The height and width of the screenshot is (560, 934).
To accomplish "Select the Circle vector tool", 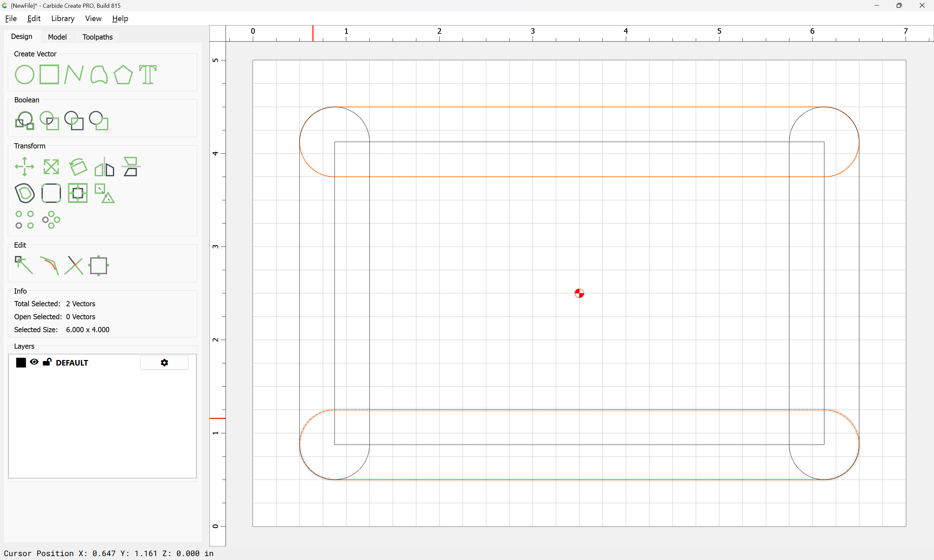I will tap(25, 74).
